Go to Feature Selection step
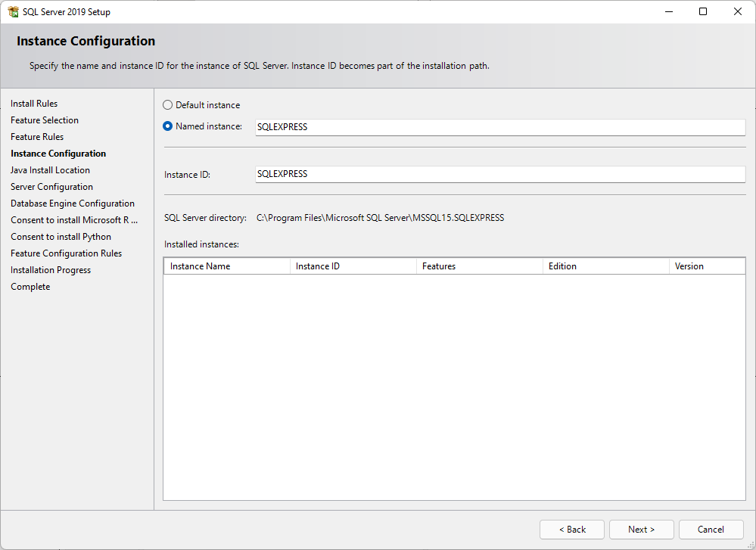Viewport: 756px width, 550px height. click(45, 120)
